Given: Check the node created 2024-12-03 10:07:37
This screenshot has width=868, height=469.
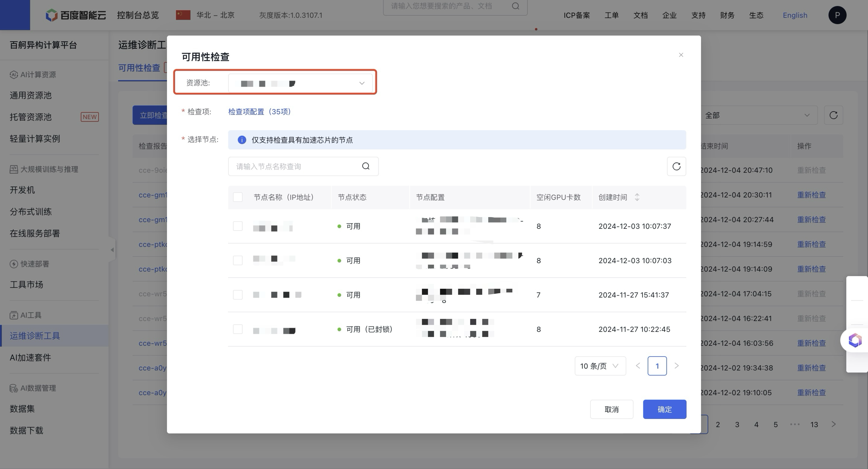Looking at the screenshot, I should (237, 226).
